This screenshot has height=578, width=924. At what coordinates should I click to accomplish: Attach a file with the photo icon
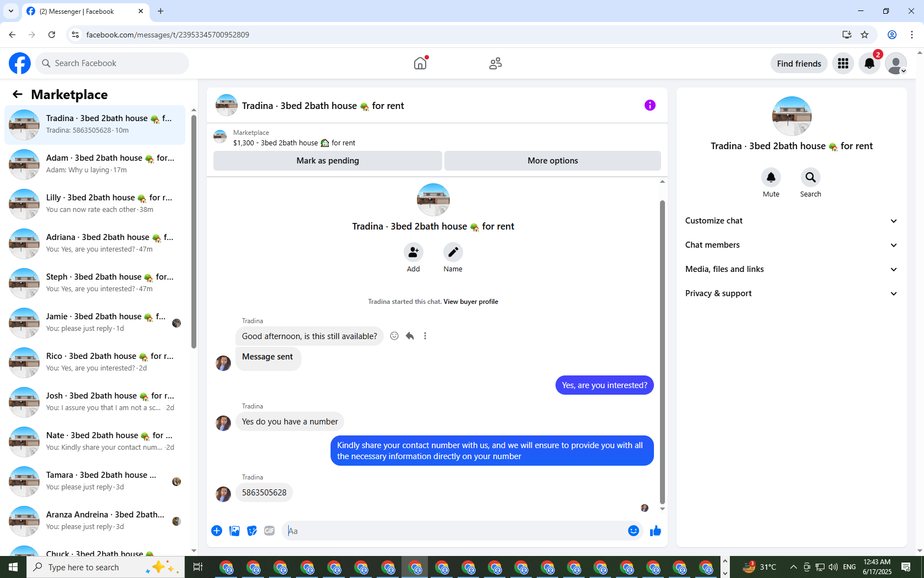234,531
